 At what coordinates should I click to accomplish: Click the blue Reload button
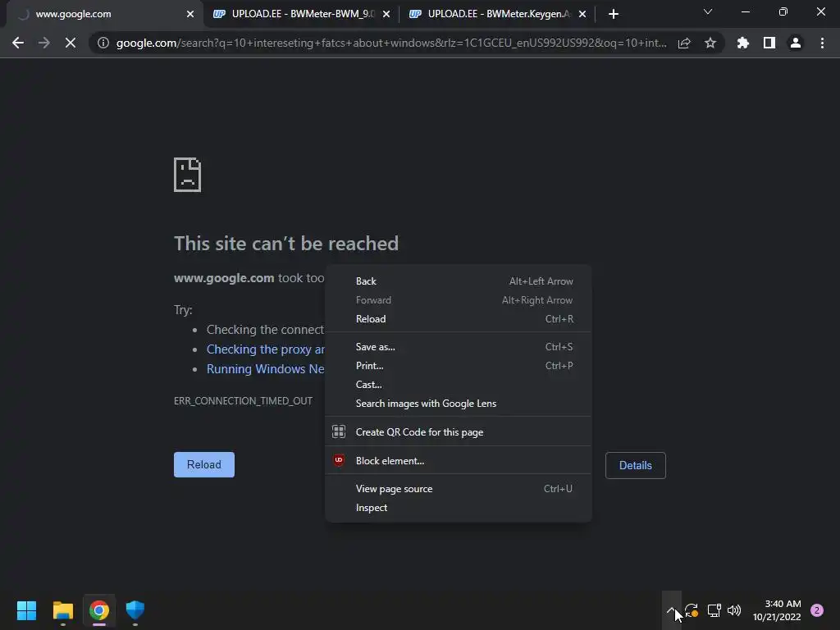[204, 464]
